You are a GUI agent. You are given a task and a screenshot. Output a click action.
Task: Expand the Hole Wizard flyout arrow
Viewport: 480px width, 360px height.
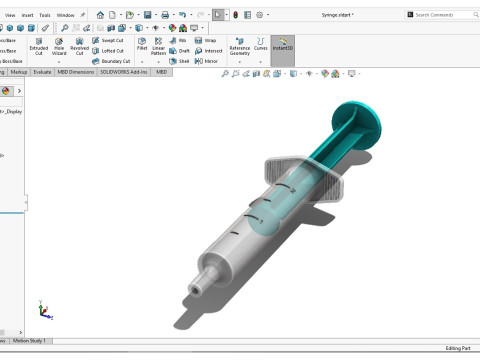point(59,62)
